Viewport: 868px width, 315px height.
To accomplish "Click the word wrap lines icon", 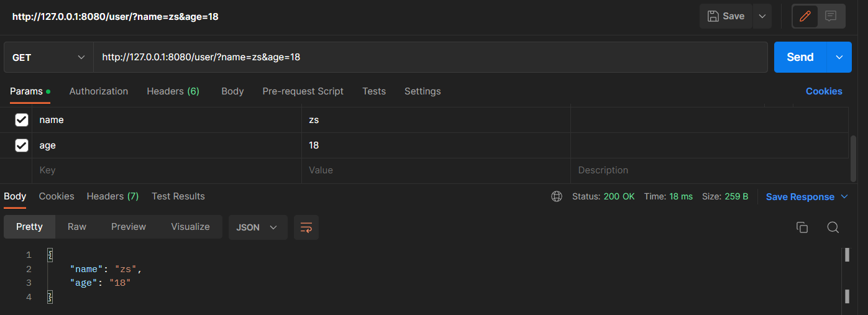I will [306, 227].
